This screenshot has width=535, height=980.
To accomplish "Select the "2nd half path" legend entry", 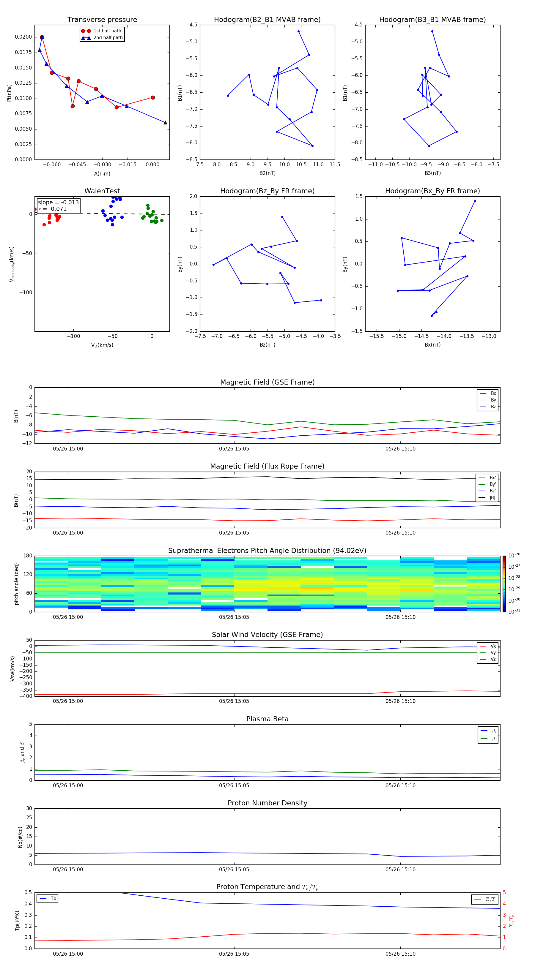I will (x=101, y=38).
